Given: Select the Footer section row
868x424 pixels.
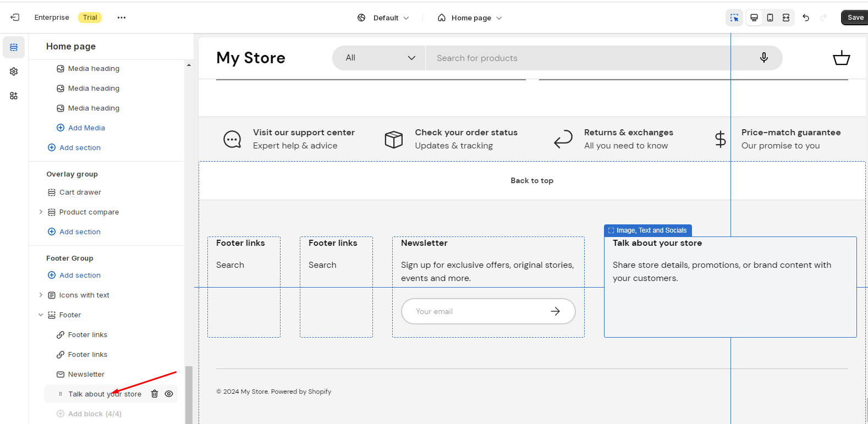Looking at the screenshot, I should click(111, 315).
